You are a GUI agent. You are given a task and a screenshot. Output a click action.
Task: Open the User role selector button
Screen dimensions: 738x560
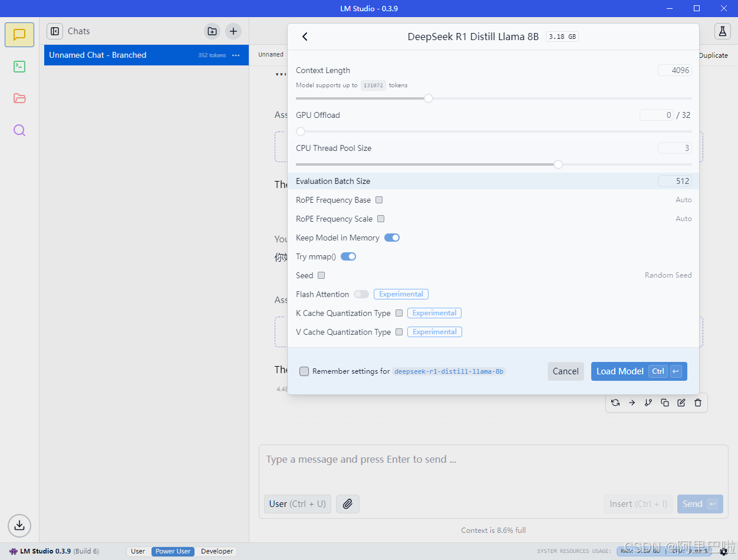(298, 504)
